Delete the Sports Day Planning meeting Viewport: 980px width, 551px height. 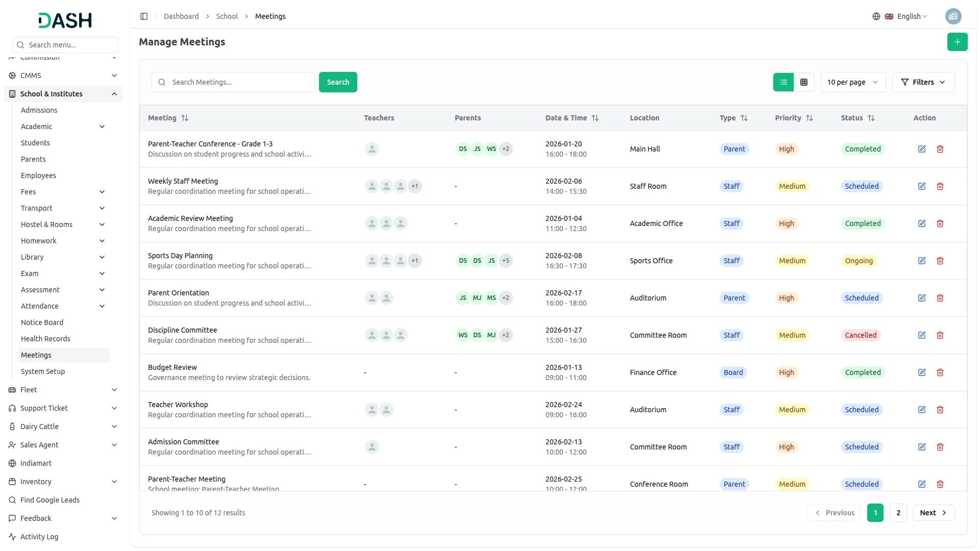point(940,261)
